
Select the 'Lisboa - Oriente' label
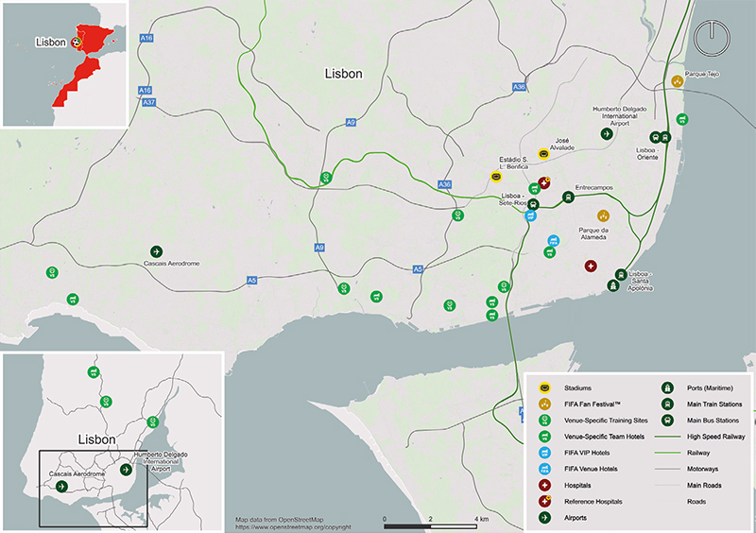click(x=647, y=154)
